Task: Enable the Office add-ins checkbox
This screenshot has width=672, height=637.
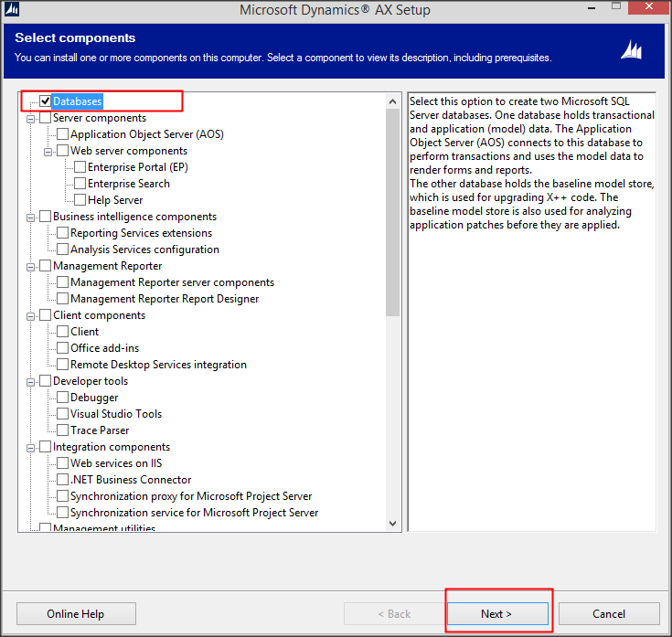Action: click(62, 348)
